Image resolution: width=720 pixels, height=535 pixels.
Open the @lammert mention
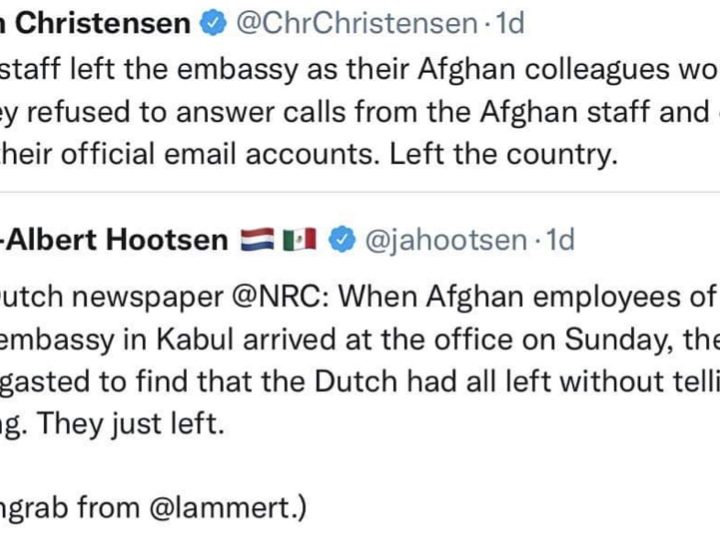(225, 510)
